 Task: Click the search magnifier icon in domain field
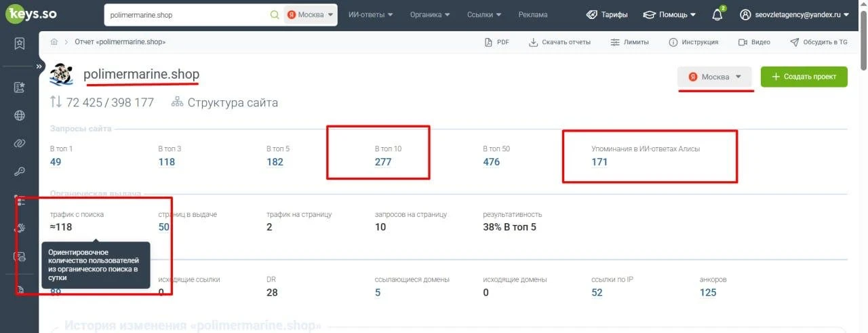pos(274,15)
